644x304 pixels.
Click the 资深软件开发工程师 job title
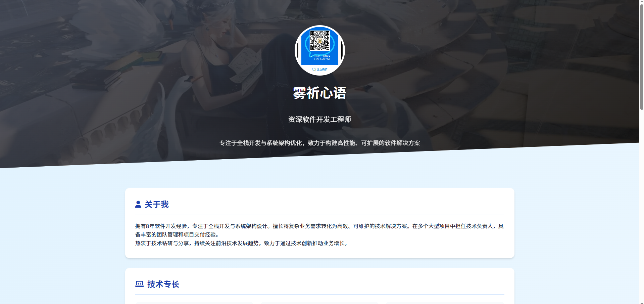tap(319, 120)
